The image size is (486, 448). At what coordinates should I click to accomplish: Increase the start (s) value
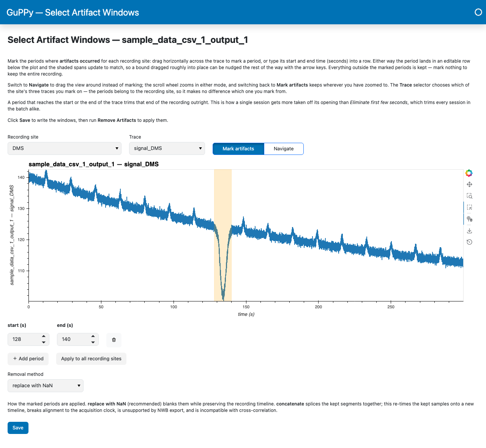click(x=44, y=336)
